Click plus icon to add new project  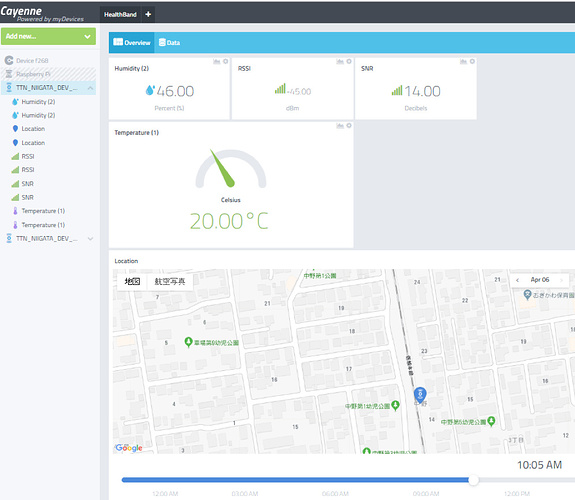tap(148, 14)
